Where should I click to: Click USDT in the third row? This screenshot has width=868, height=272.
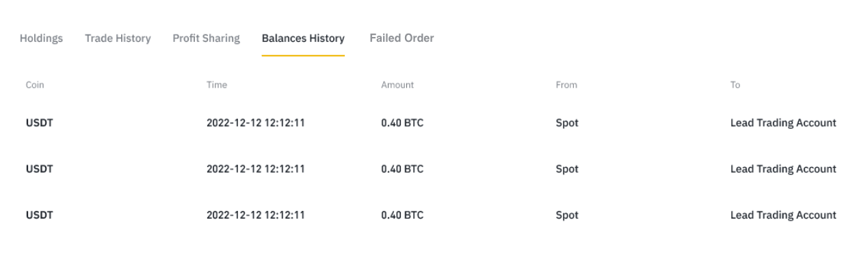[x=39, y=215]
